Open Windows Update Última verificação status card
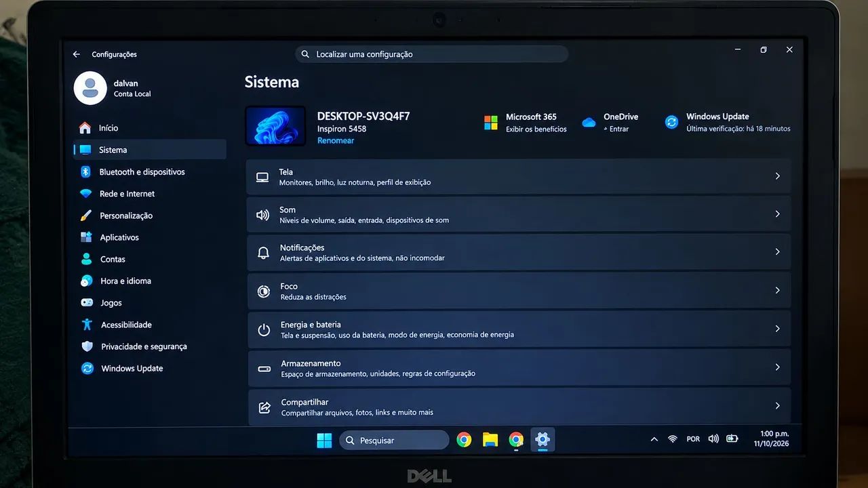Viewport: 868px width, 488px height. click(x=728, y=123)
